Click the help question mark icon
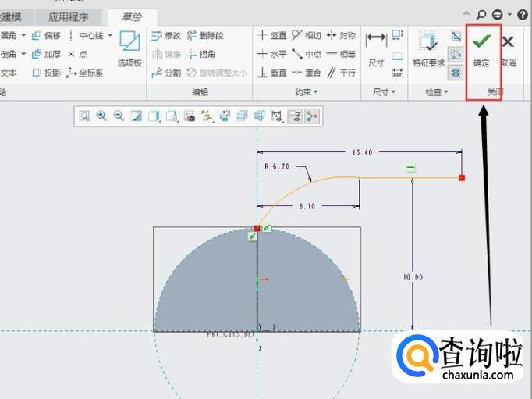532x399 pixels. pyautogui.click(x=523, y=14)
